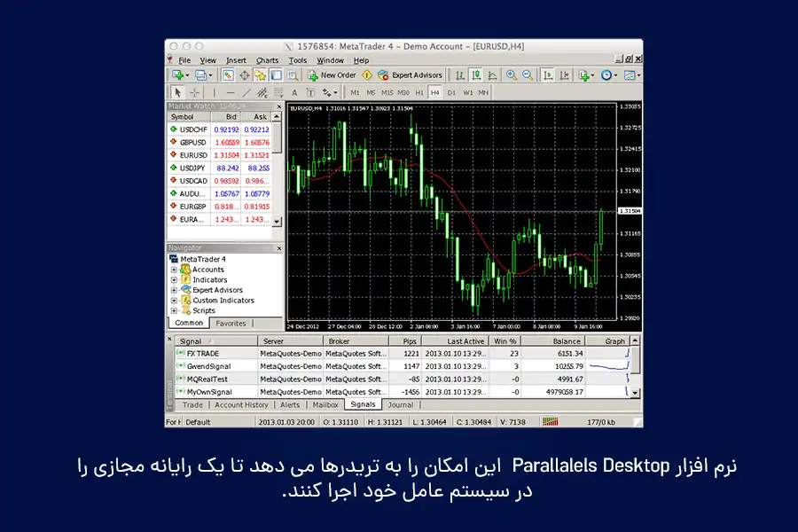Image resolution: width=798 pixels, height=532 pixels.
Task: Switch Navigator to Favorites tab
Action: pyautogui.click(x=231, y=324)
